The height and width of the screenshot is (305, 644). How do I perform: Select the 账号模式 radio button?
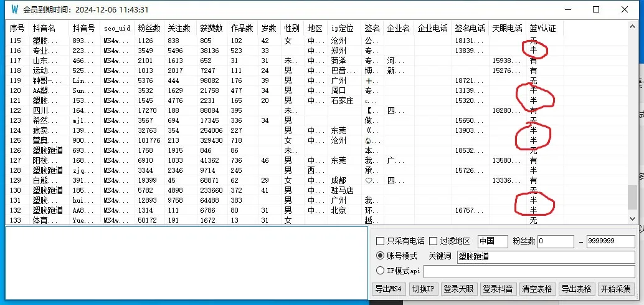point(381,256)
